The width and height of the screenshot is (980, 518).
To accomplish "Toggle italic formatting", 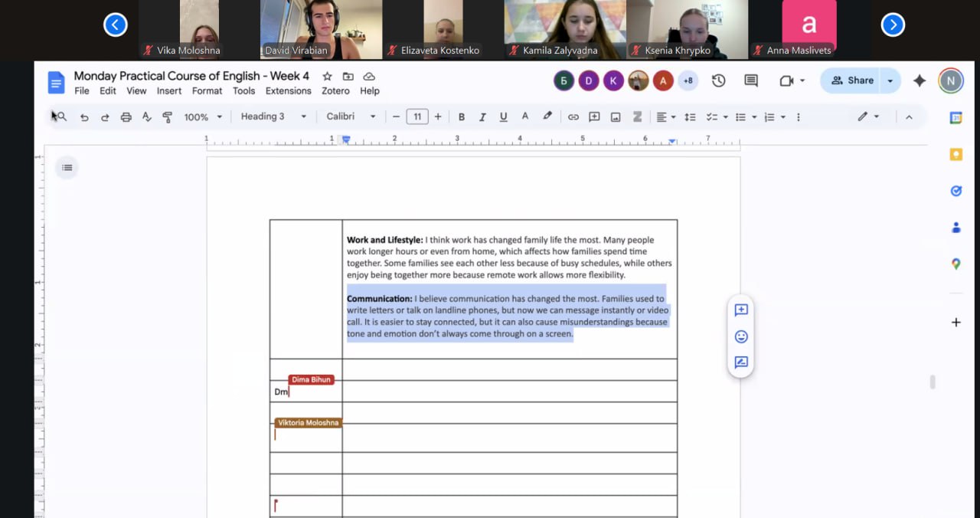I will point(482,117).
